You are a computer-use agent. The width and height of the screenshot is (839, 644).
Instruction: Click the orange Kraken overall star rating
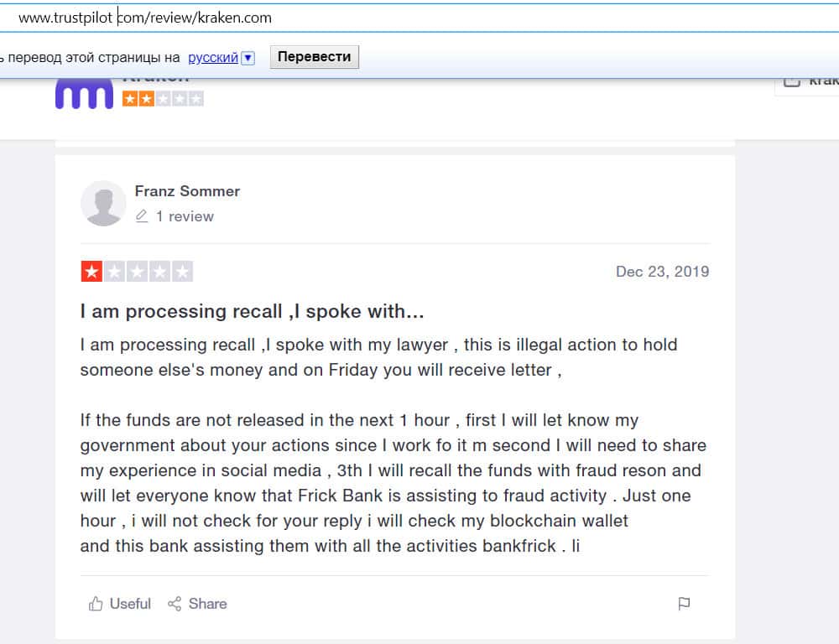click(x=163, y=99)
